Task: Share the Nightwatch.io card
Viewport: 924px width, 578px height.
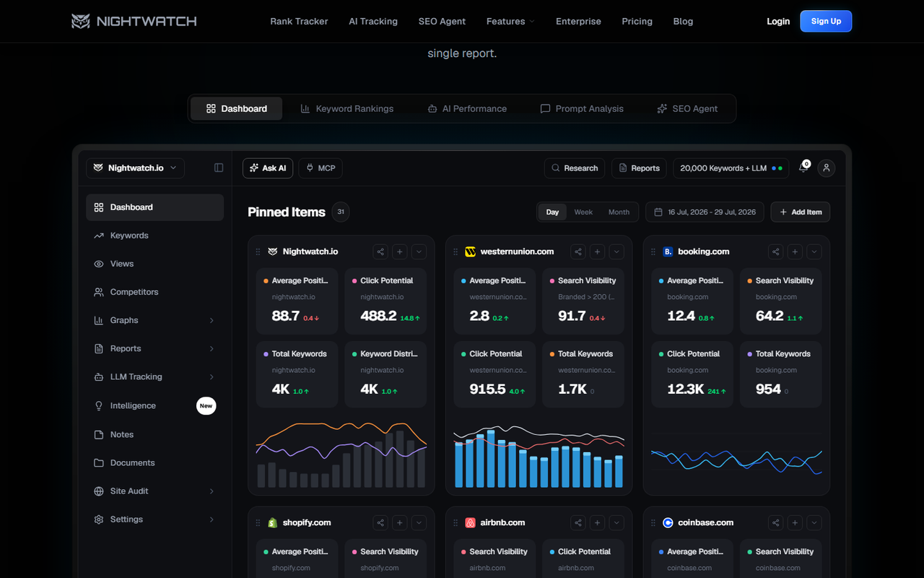Action: (x=380, y=251)
